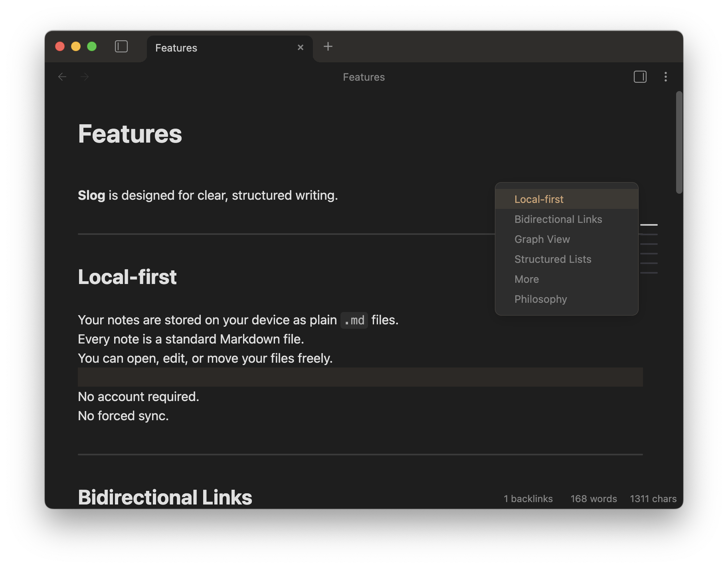Navigate back with the left arrow

[x=62, y=77]
